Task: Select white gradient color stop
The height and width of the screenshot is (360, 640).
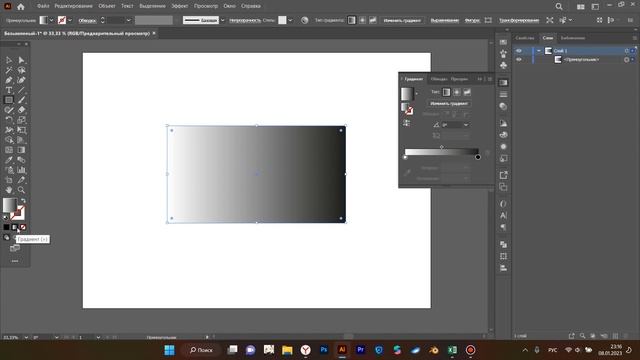Action: click(x=405, y=157)
